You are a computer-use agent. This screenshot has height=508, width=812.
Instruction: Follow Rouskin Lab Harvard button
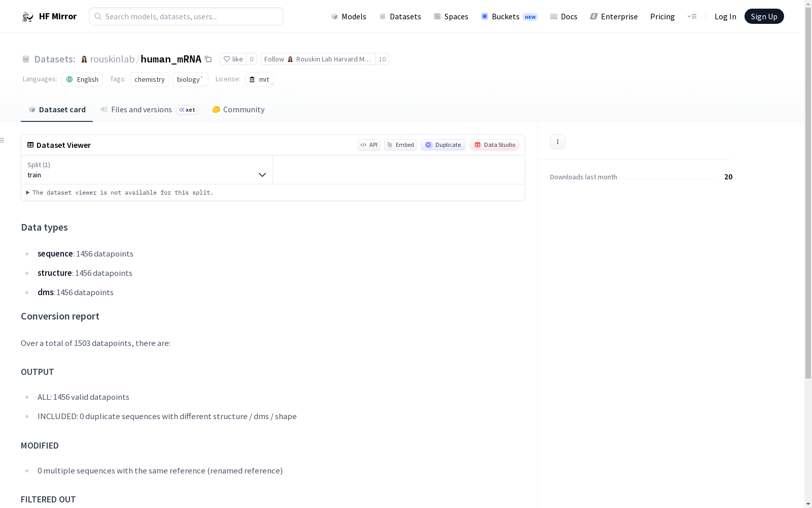[318, 59]
